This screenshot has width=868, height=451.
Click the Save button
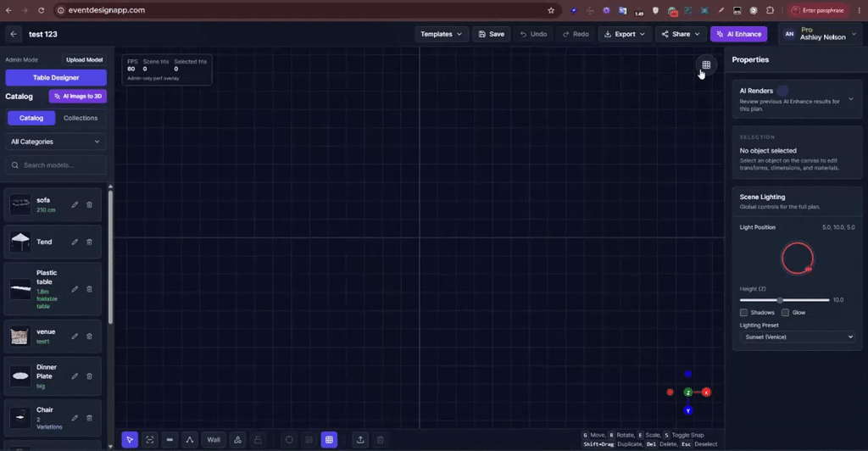[x=491, y=34]
